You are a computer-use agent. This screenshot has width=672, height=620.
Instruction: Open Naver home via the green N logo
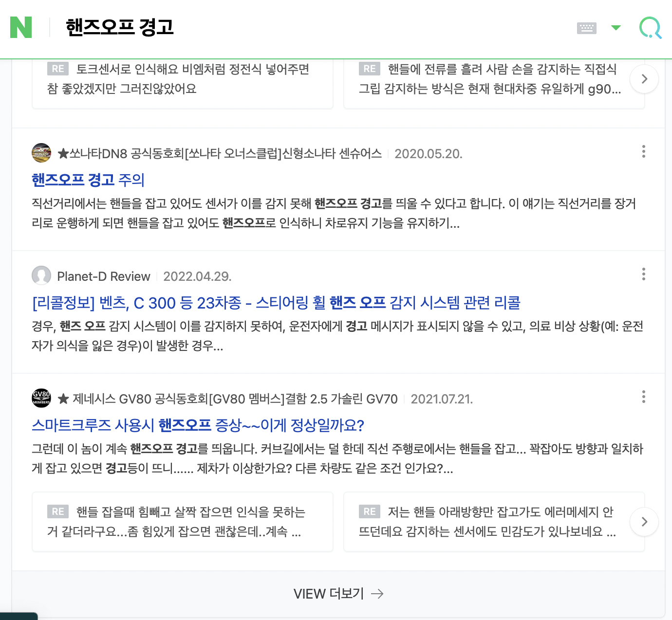point(21,27)
